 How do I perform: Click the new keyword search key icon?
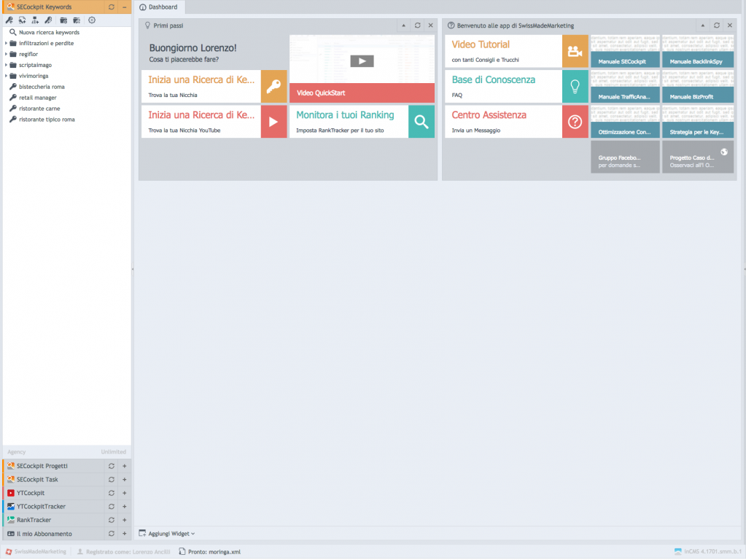coord(9,20)
